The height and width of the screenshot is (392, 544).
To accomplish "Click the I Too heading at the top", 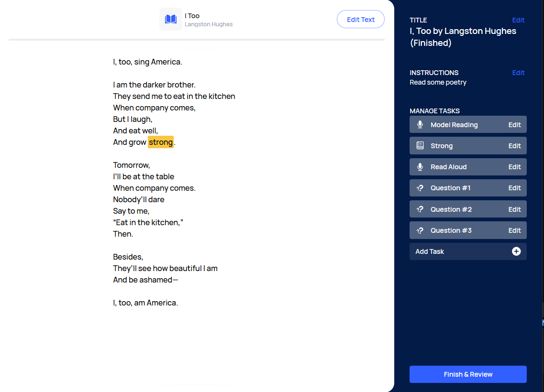I will click(192, 16).
